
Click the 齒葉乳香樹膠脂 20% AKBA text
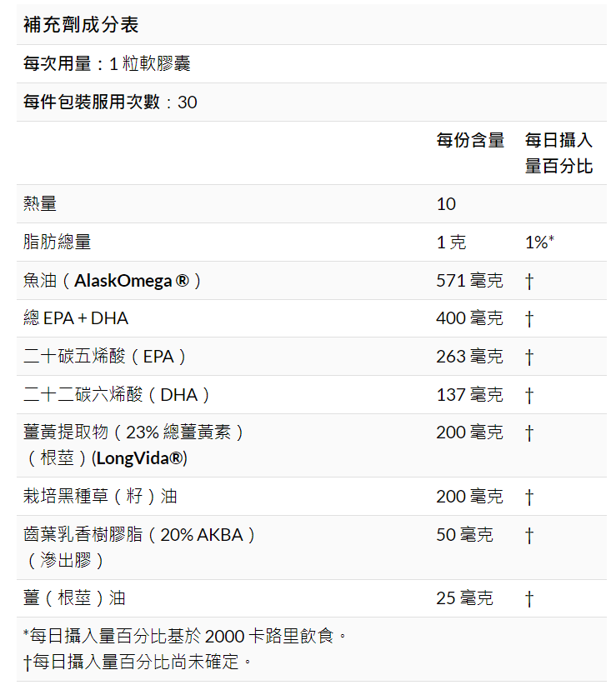[x=139, y=535]
